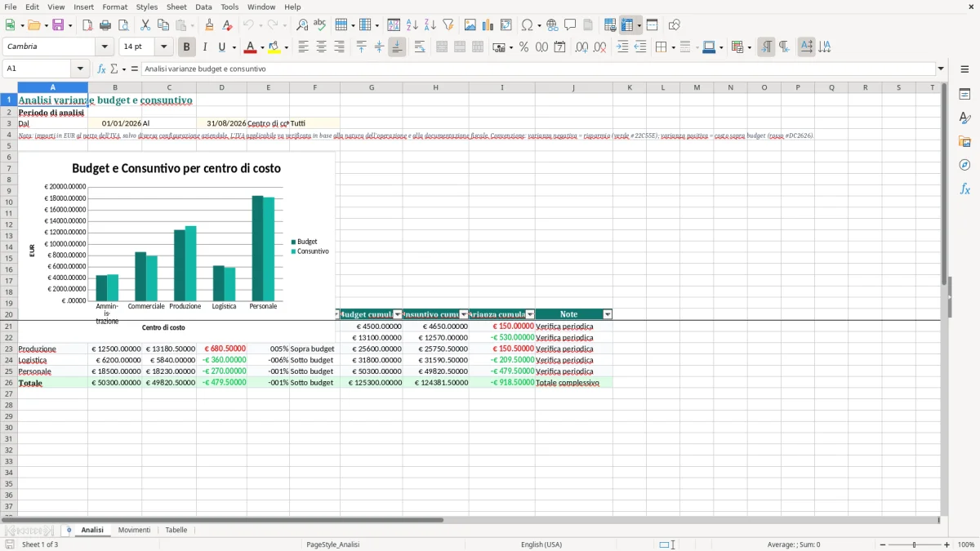Viewport: 980px width, 551px height.
Task: Click row 26 header
Action: (x=9, y=383)
